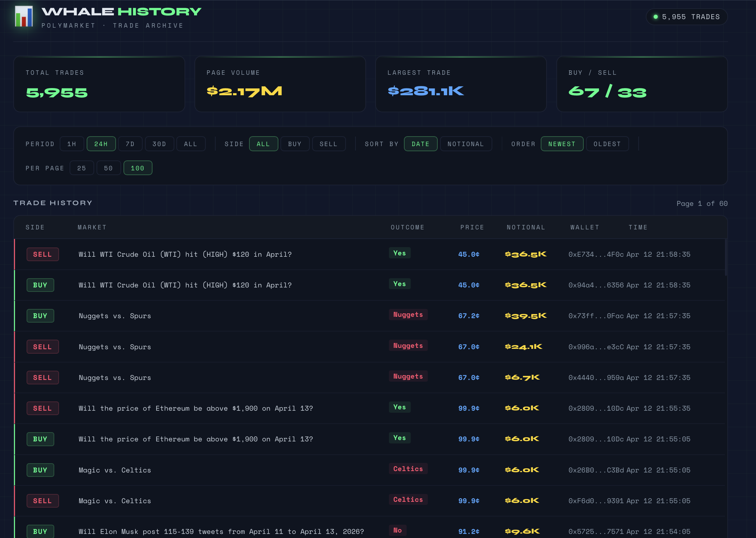Select the ALL period filter
Image resolution: width=756 pixels, height=538 pixels.
point(191,144)
